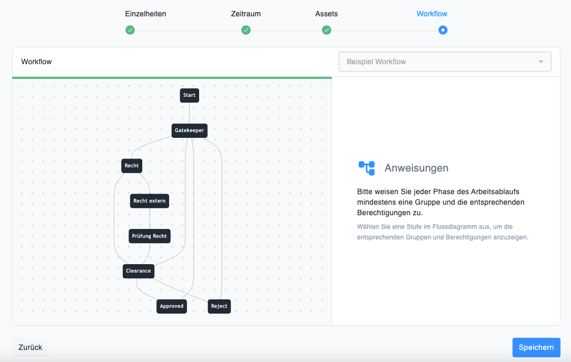The height and width of the screenshot is (362, 571).
Task: Select the Reject end node
Action: point(219,306)
